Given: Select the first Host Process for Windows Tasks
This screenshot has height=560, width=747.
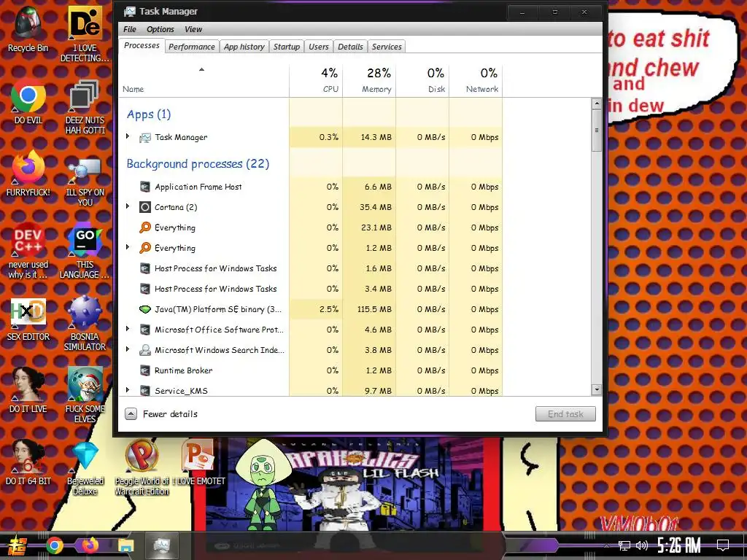Looking at the screenshot, I should (x=310, y=268).
